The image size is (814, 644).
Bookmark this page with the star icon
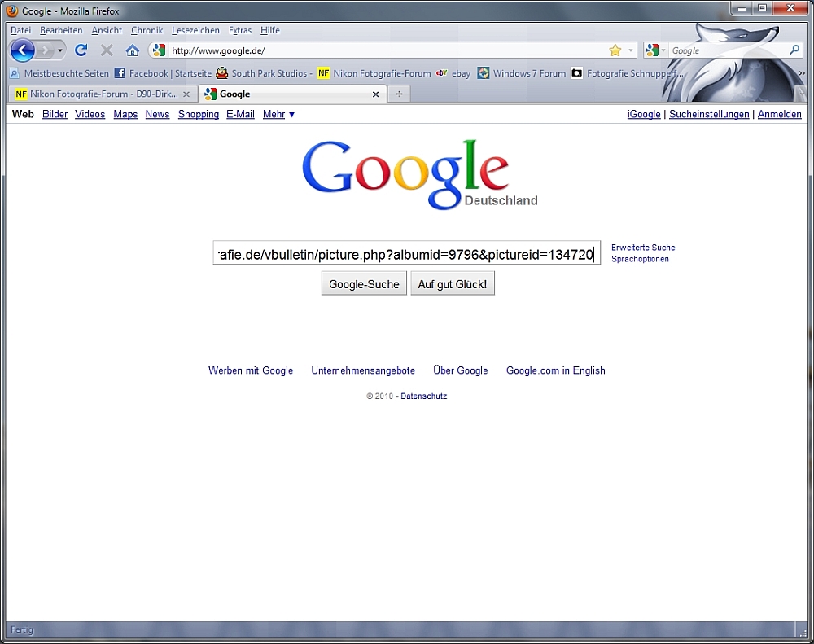pos(615,50)
